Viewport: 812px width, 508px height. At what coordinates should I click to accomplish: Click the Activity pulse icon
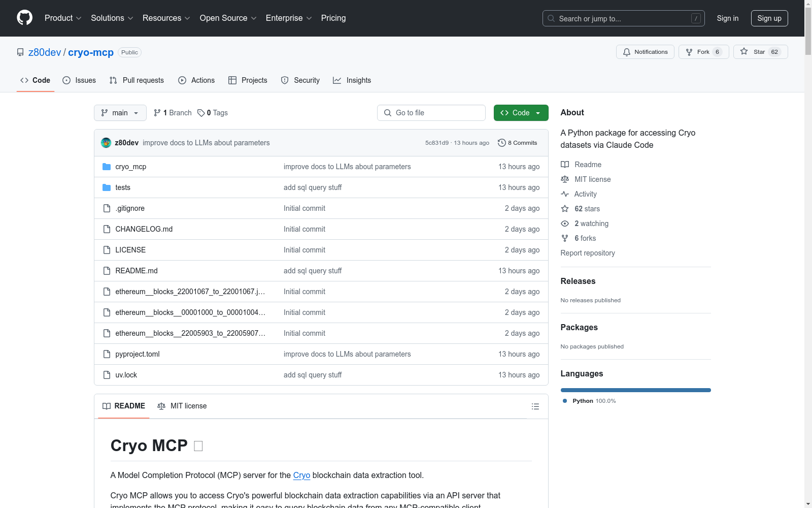coord(565,194)
